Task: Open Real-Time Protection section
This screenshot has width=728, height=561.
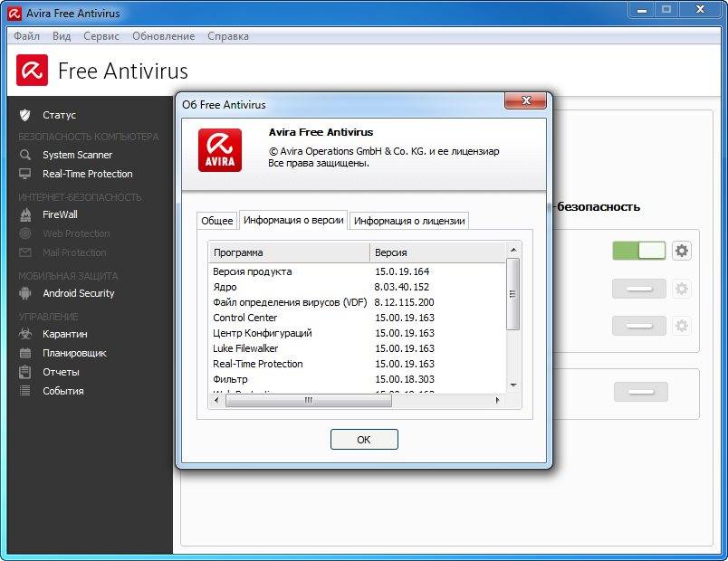Action: [87, 174]
